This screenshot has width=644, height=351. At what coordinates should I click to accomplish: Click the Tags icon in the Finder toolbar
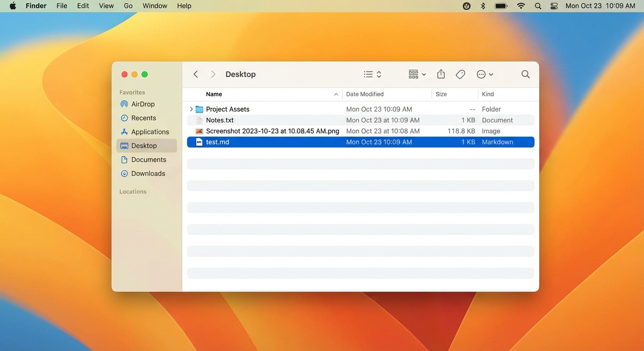click(460, 74)
